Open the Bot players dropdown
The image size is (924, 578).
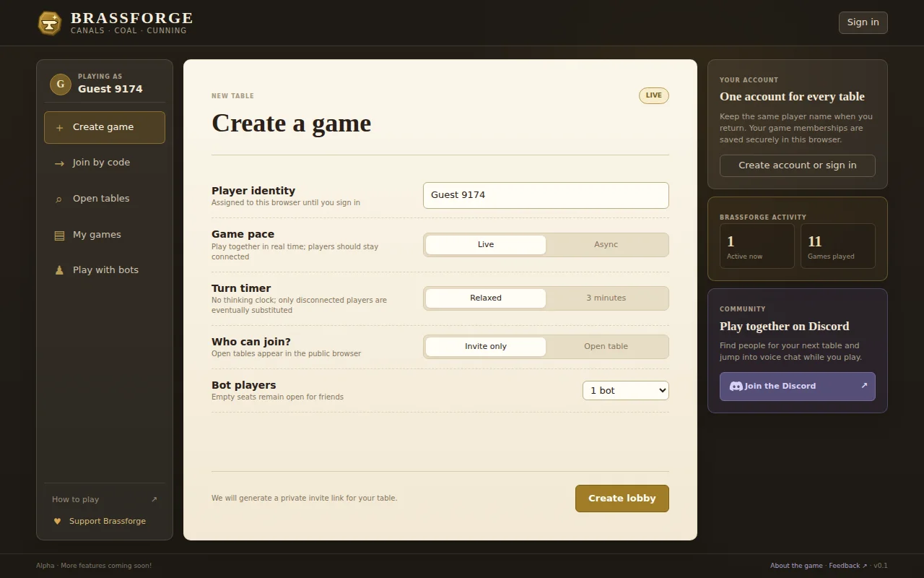pyautogui.click(x=626, y=391)
